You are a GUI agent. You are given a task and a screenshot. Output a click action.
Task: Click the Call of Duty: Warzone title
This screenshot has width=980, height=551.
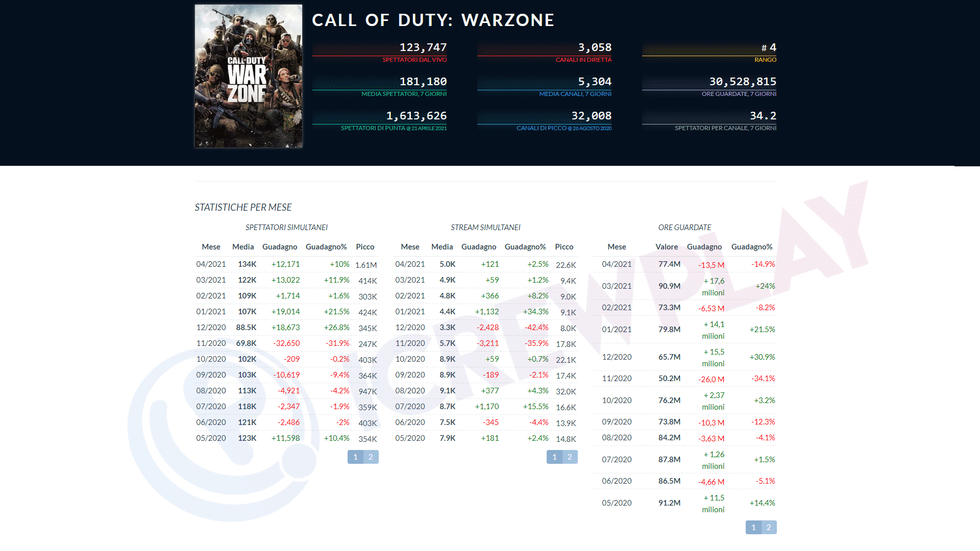click(x=433, y=20)
